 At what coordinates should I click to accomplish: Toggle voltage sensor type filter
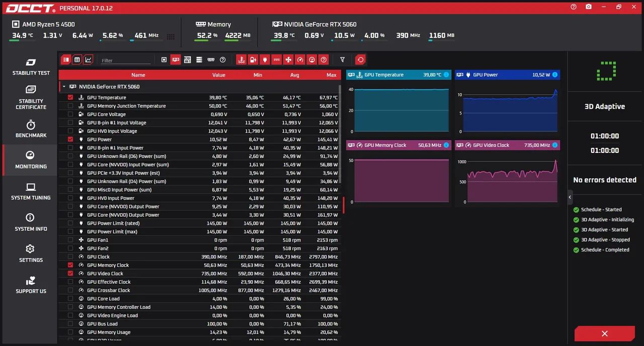[253, 60]
